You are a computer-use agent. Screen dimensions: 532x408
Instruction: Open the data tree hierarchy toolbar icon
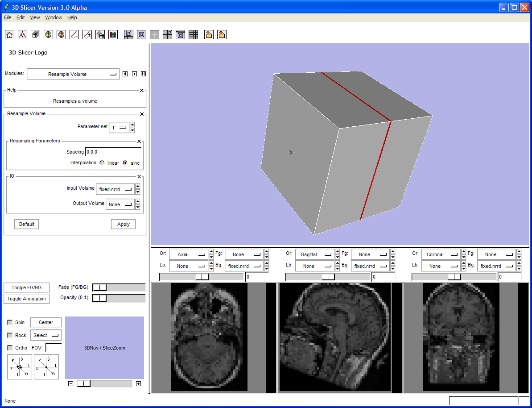click(23, 35)
